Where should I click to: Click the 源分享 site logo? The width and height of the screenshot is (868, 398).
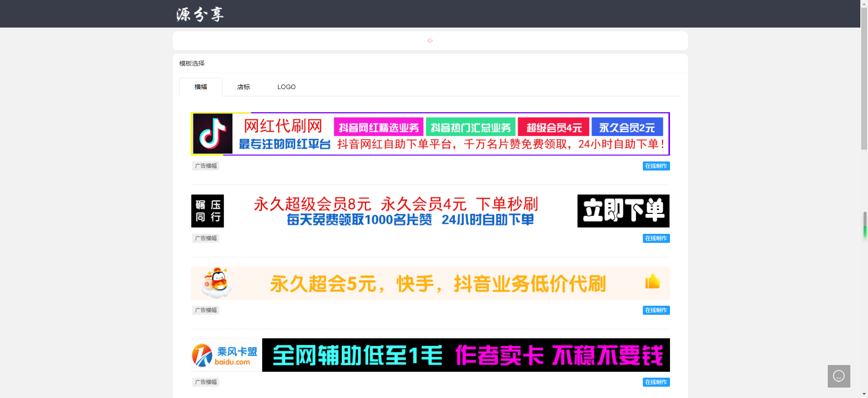(200, 14)
